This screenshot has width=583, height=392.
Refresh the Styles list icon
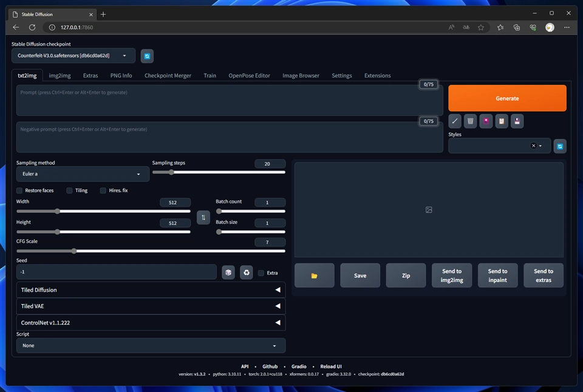click(x=560, y=146)
